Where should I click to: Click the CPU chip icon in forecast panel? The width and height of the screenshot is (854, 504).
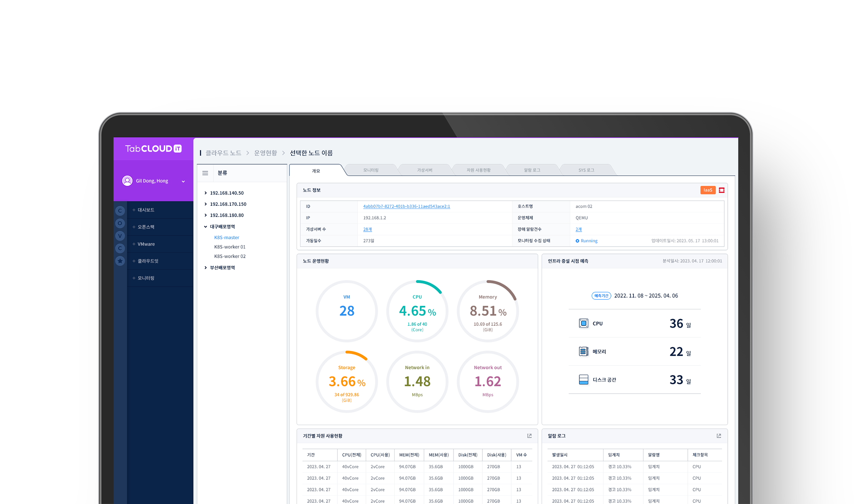pyautogui.click(x=583, y=323)
